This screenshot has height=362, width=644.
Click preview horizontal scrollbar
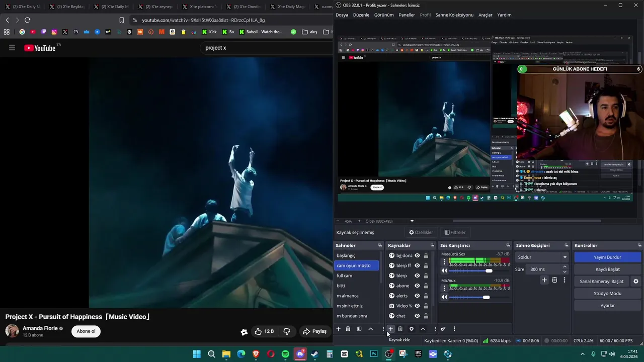526,221
